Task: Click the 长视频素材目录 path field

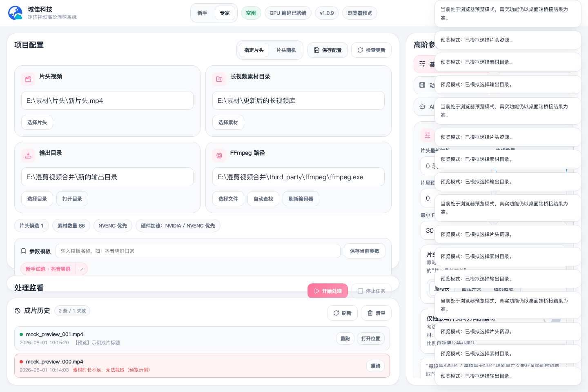Action: (x=298, y=100)
